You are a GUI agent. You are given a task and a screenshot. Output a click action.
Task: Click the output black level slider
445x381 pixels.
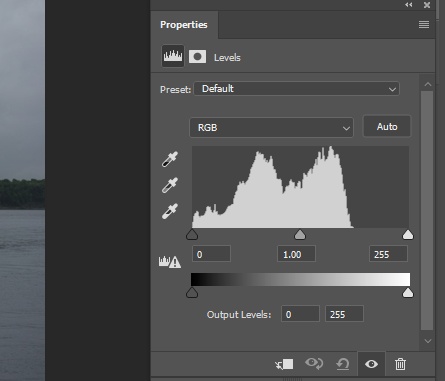192,292
